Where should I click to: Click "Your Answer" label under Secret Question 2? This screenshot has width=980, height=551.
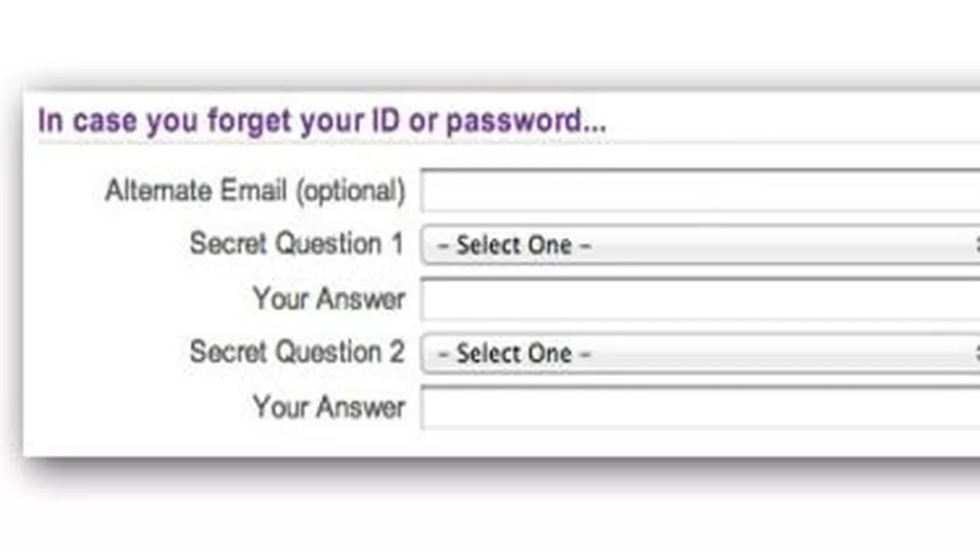pyautogui.click(x=328, y=407)
